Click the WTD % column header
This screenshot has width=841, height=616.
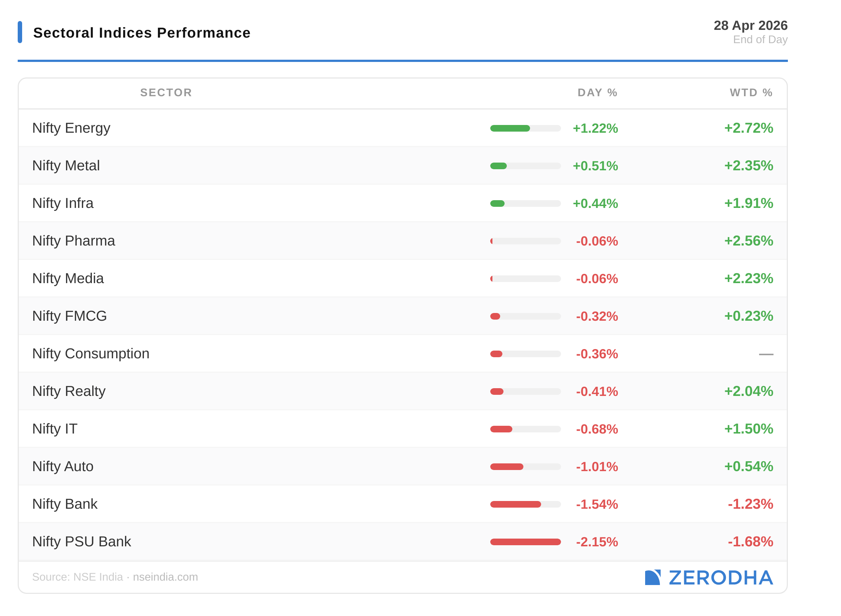(x=751, y=93)
